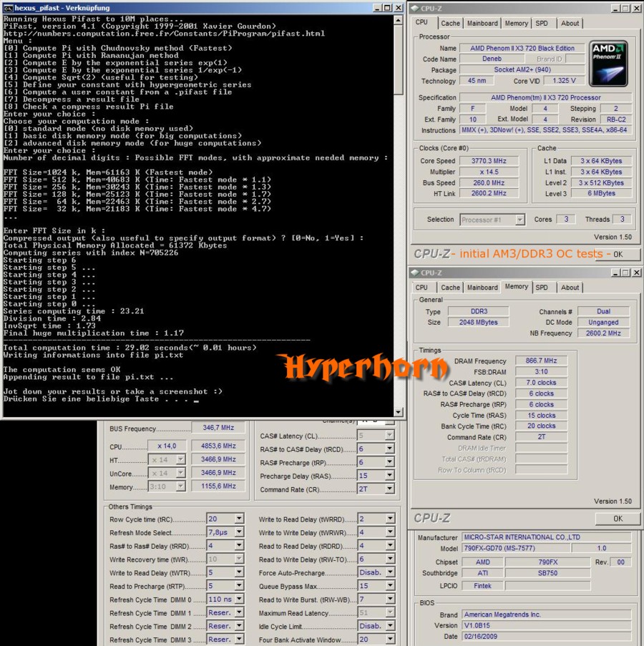Open the SPD tab in the upper CPU-Z window
This screenshot has width=644, height=646.
[x=542, y=24]
